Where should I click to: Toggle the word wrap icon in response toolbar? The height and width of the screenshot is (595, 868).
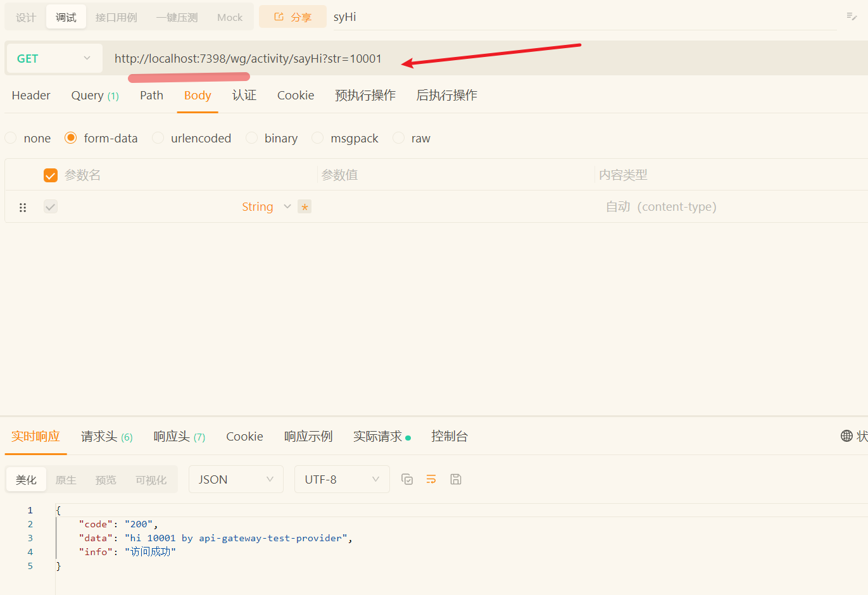(x=431, y=479)
